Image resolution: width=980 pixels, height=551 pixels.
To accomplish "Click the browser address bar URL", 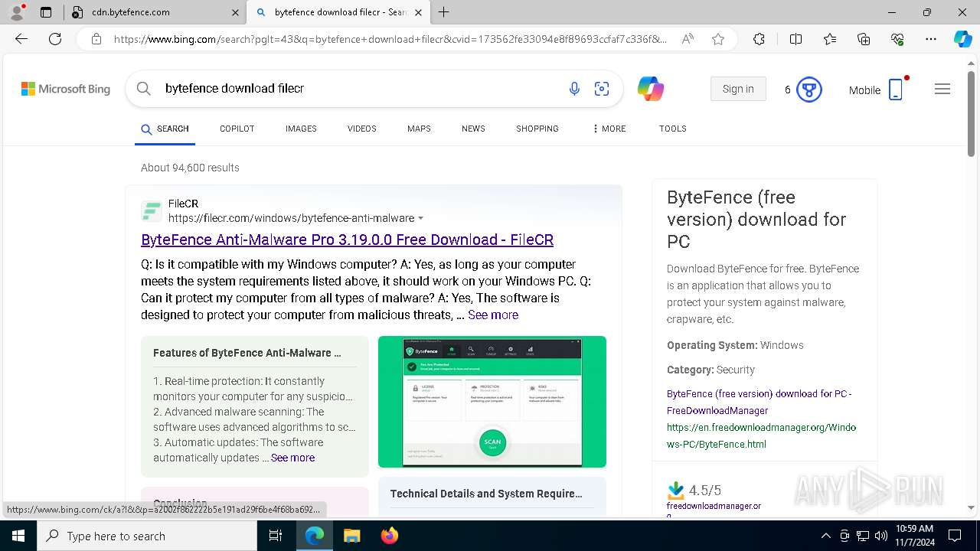I will click(x=390, y=39).
